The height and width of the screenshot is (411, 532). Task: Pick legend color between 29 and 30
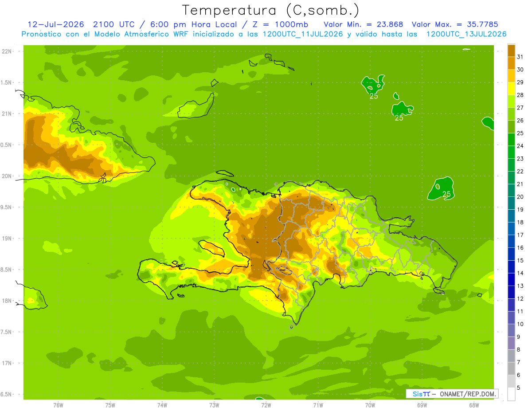point(511,76)
